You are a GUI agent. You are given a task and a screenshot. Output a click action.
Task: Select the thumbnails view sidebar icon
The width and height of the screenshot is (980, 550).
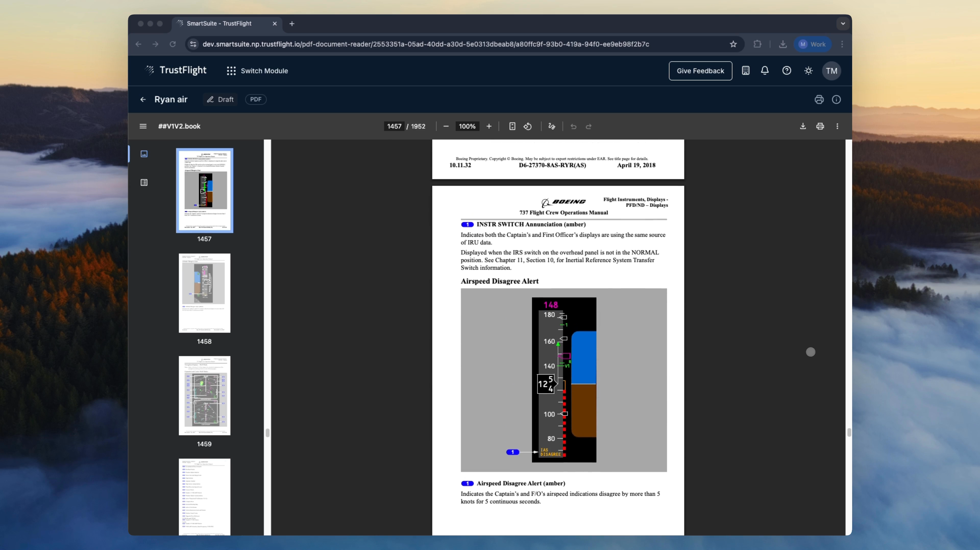tap(144, 154)
